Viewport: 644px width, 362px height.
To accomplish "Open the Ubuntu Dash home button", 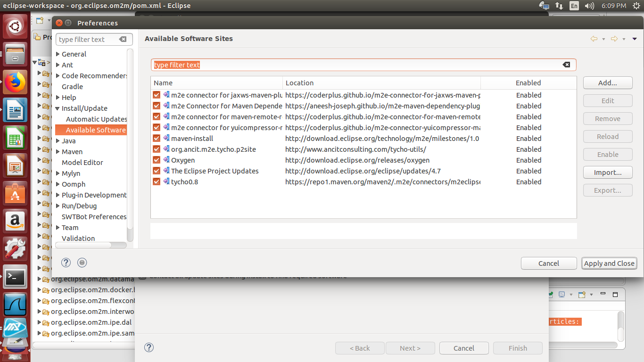I will coord(15,27).
